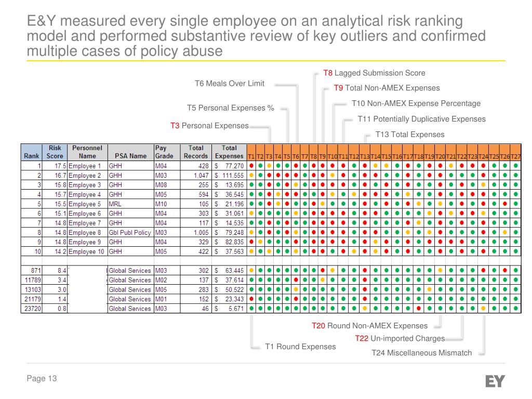Click the rank 23720 cell
Screen dimensions: 532x399
click(x=32, y=309)
